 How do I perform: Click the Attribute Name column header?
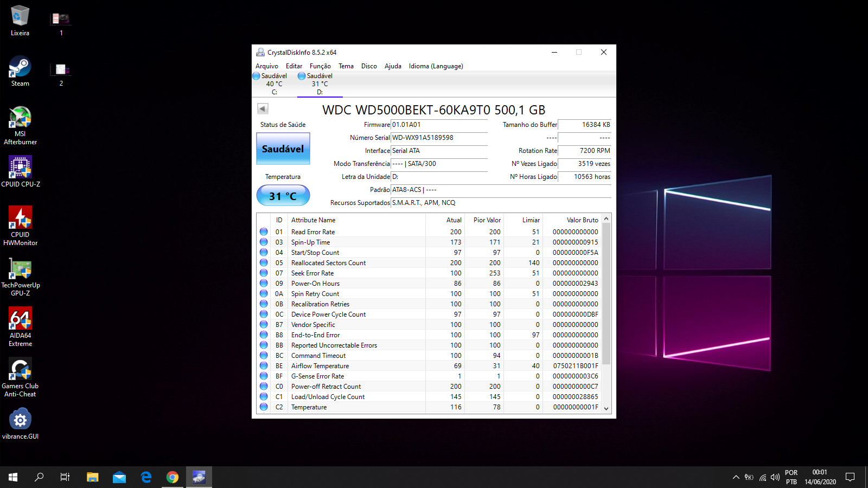[356, 220]
